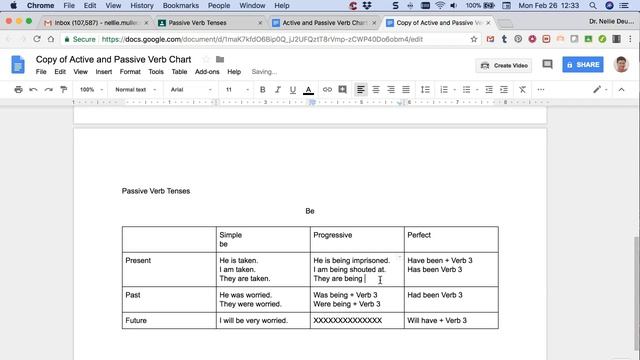Click the Wi-Fi status icon
Viewport: 640px width, 360px height.
(440, 5)
